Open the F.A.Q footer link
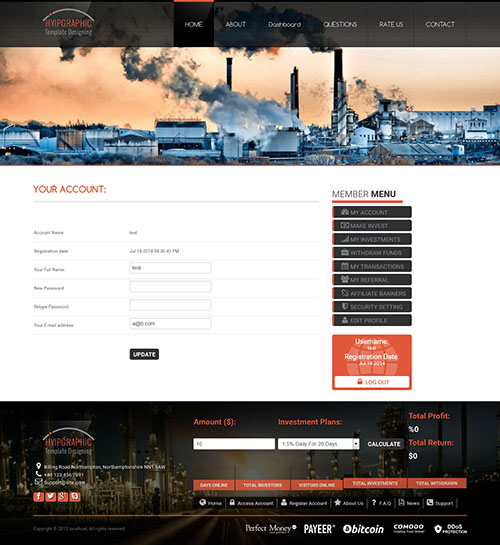 (381, 503)
